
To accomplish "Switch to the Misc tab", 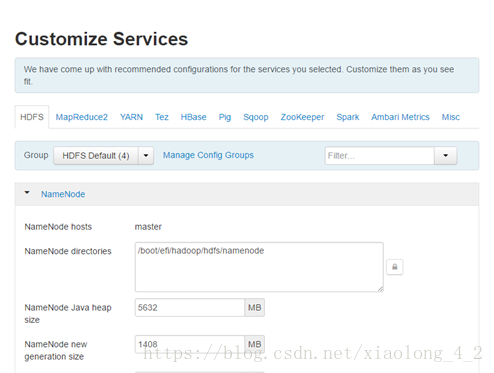I will (451, 117).
